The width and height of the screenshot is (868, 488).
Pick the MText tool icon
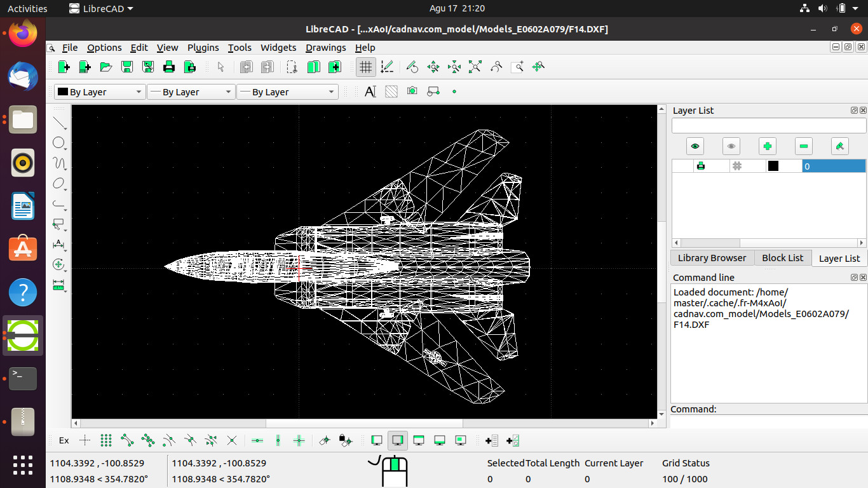pos(370,91)
